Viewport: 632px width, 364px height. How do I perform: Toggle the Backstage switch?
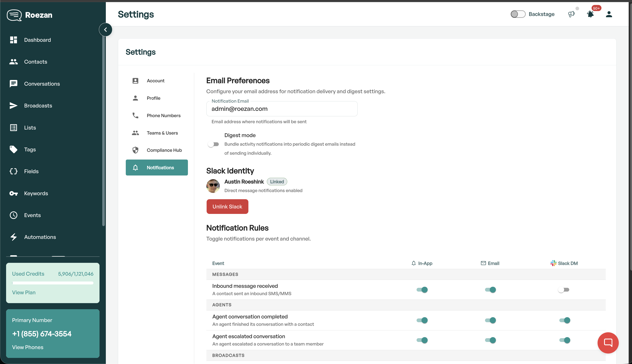pos(518,14)
